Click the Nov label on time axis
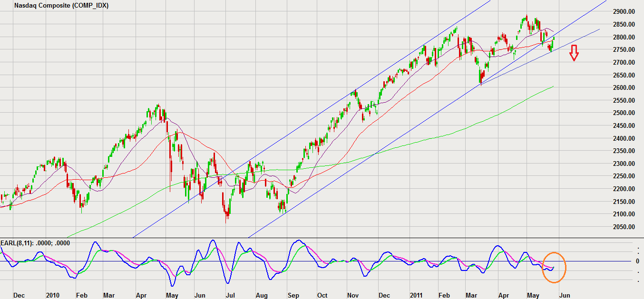 point(353,295)
